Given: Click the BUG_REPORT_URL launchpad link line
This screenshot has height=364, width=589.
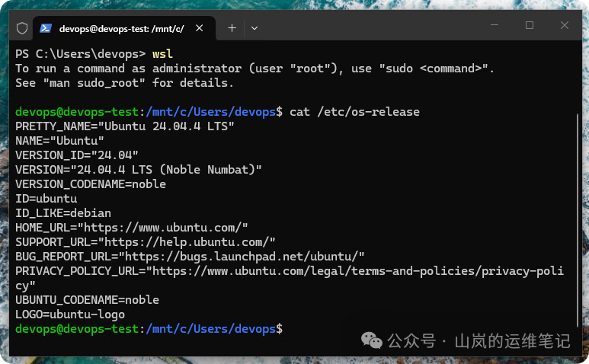Looking at the screenshot, I should [x=190, y=257].
